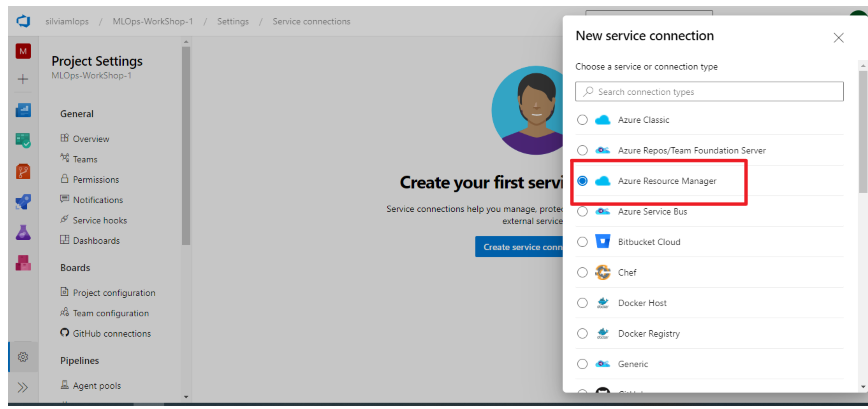The image size is (868, 409).
Task: Click the Create service connection button
Action: pyautogui.click(x=519, y=247)
